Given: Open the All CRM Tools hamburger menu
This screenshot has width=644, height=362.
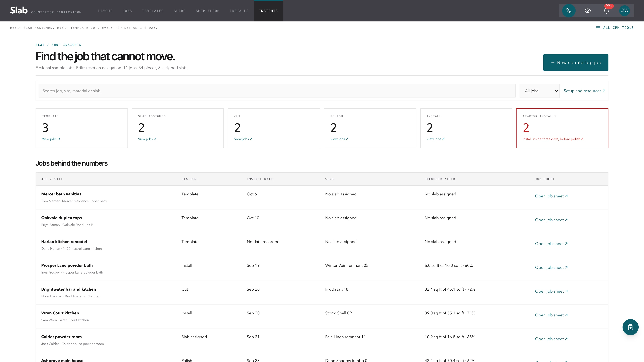Looking at the screenshot, I should [x=615, y=28].
